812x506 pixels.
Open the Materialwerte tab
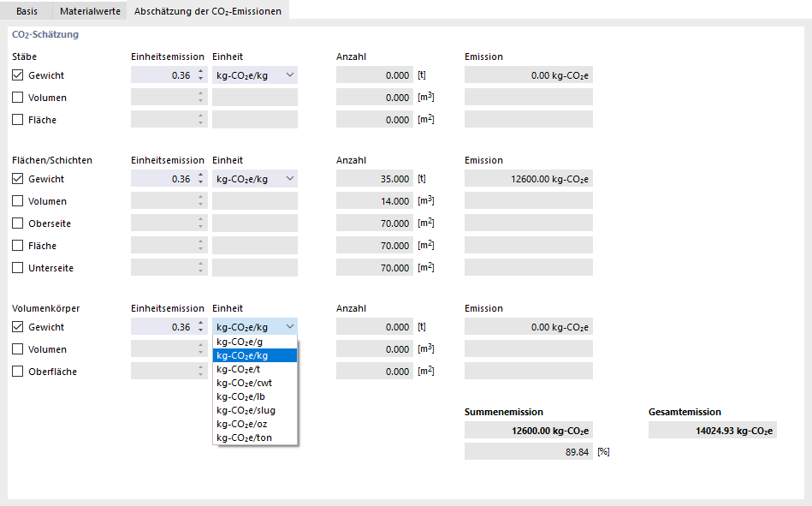(x=90, y=11)
